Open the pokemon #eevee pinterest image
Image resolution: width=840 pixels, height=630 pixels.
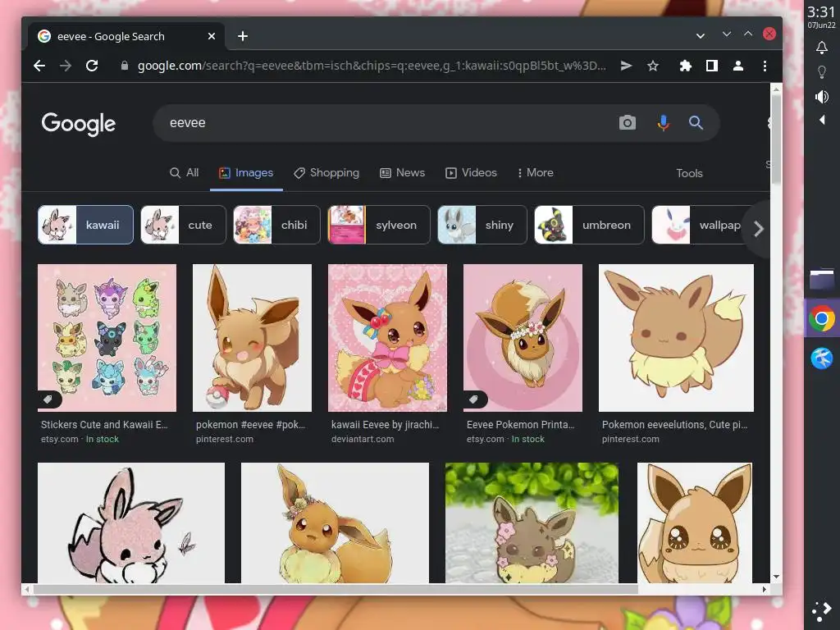252,337
